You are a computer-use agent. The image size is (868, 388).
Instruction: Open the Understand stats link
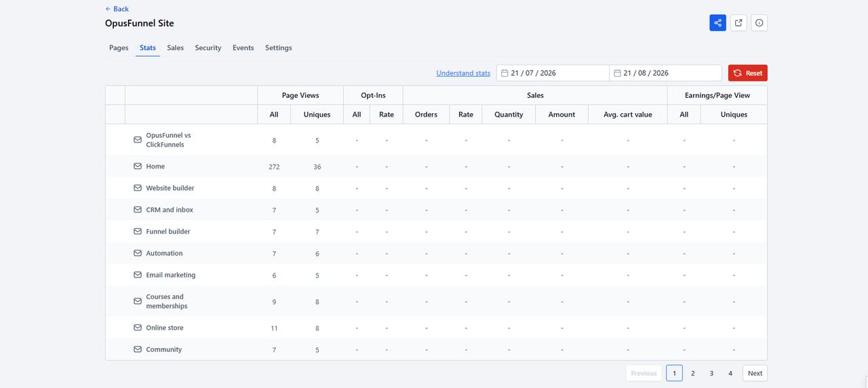[x=463, y=73]
